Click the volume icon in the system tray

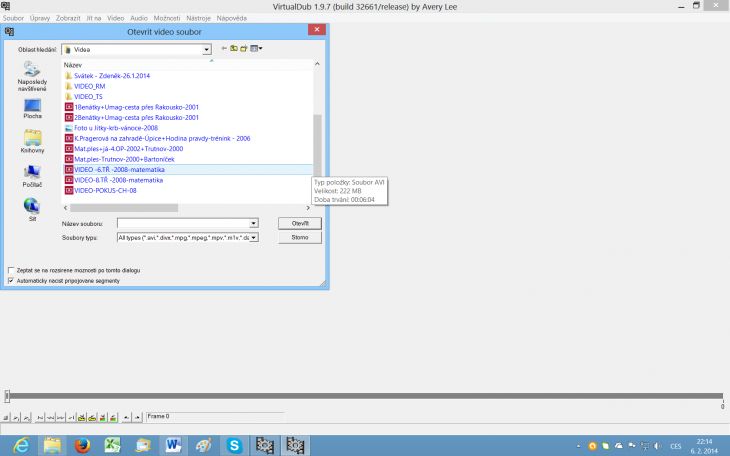(657, 446)
